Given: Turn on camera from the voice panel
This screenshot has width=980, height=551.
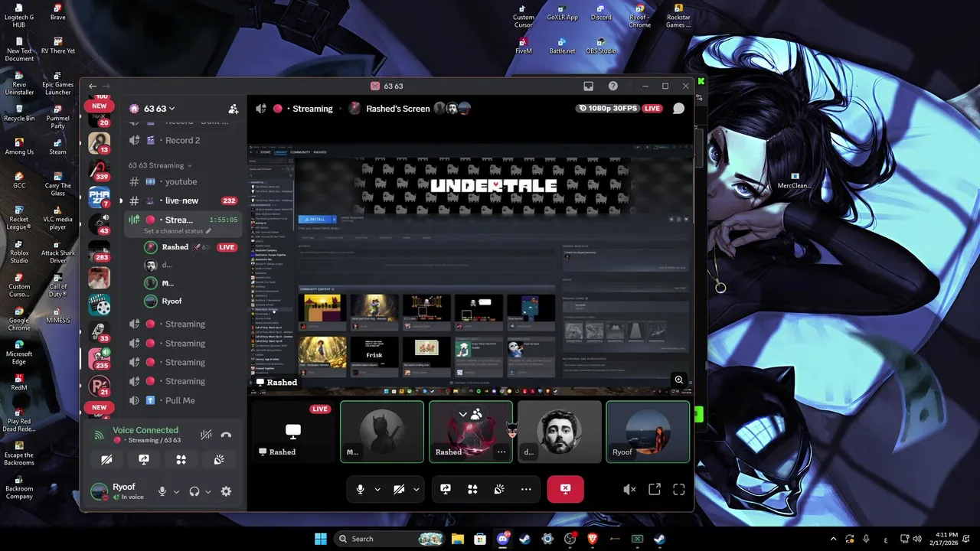Looking at the screenshot, I should tap(106, 460).
